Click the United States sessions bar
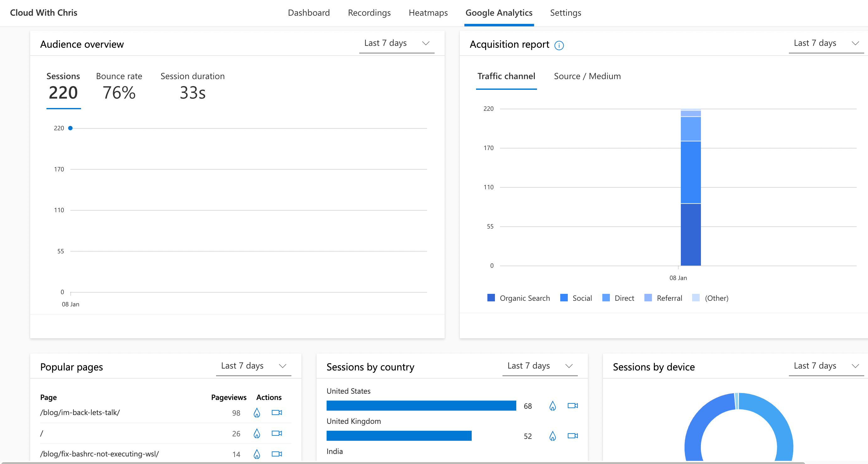This screenshot has height=464, width=868. click(421, 406)
